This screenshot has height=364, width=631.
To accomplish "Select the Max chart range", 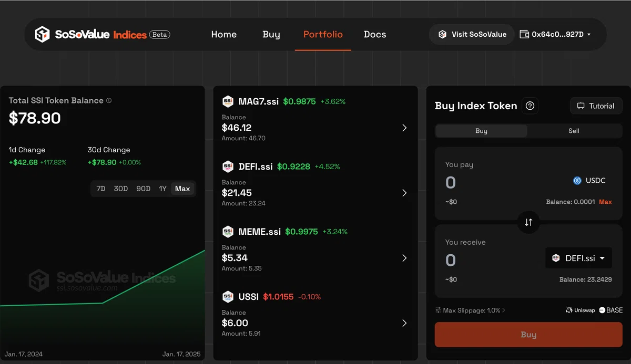I will [182, 189].
